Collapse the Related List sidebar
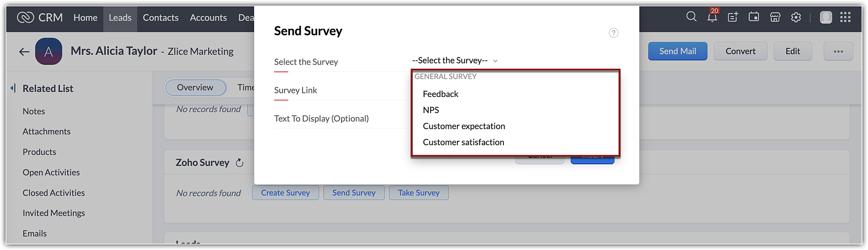The image size is (868, 250). (x=13, y=88)
